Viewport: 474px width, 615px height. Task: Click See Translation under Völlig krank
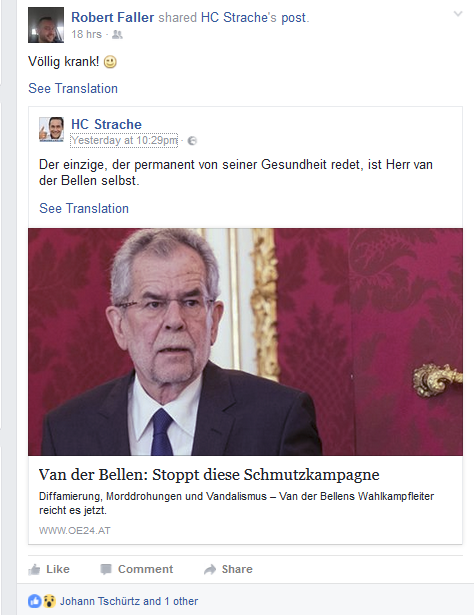73,88
